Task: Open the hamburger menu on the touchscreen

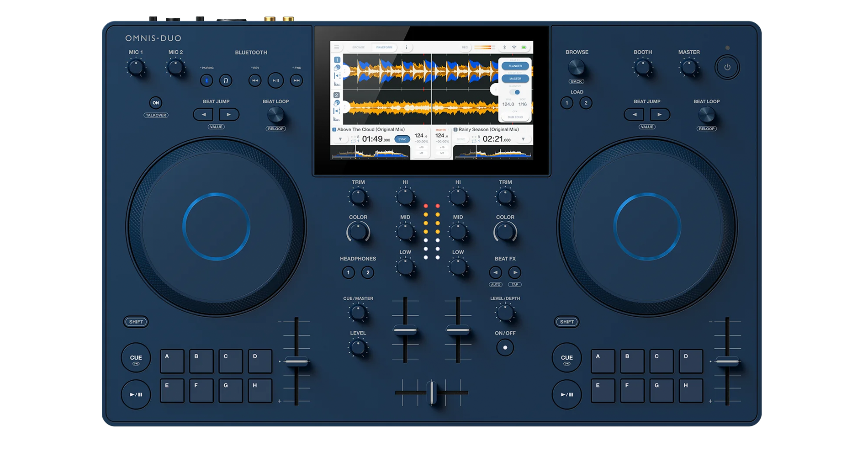Action: [x=337, y=47]
